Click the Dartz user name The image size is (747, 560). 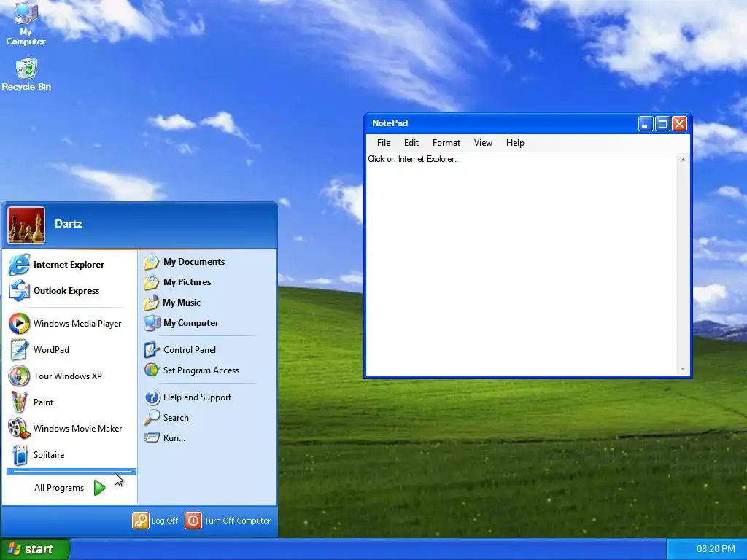69,223
